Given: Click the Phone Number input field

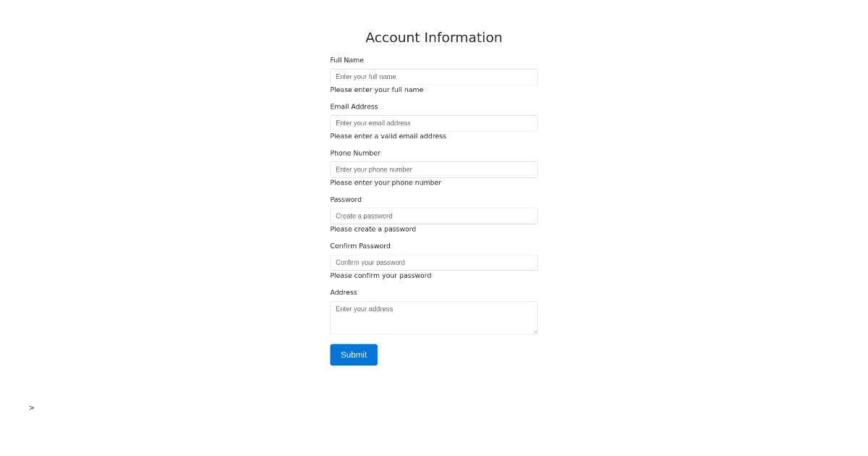Looking at the screenshot, I should tap(434, 169).
